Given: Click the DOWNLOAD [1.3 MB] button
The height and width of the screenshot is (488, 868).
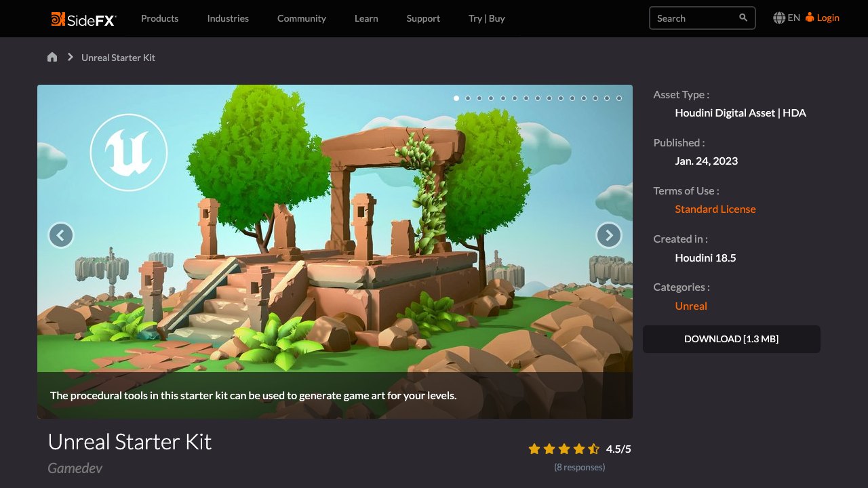Looking at the screenshot, I should [x=732, y=339].
